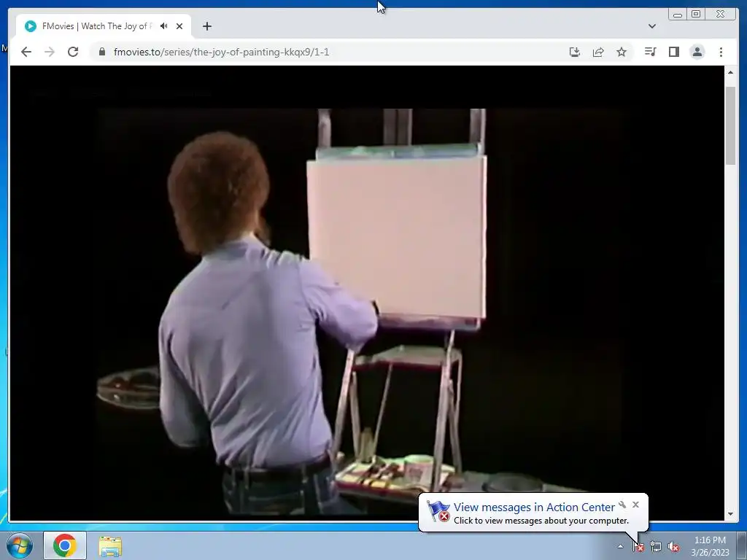Open View messages in Action Center
This screenshot has width=747, height=560.
pos(534,507)
